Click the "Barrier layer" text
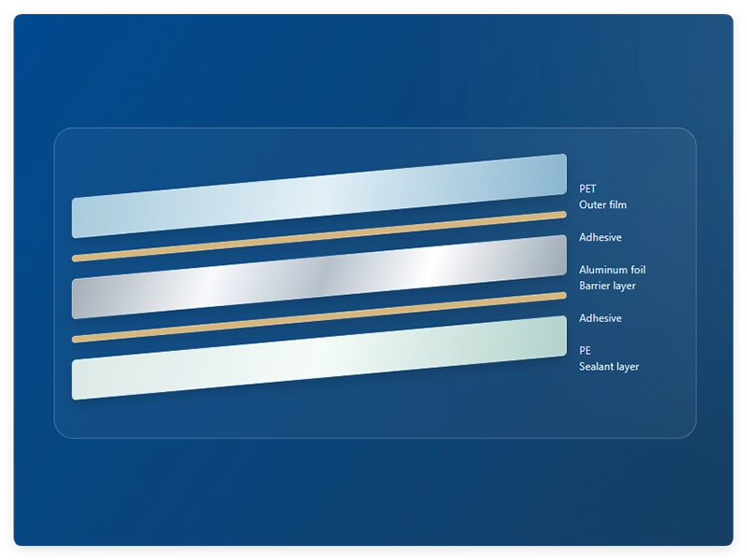747x560 pixels. pyautogui.click(x=608, y=286)
